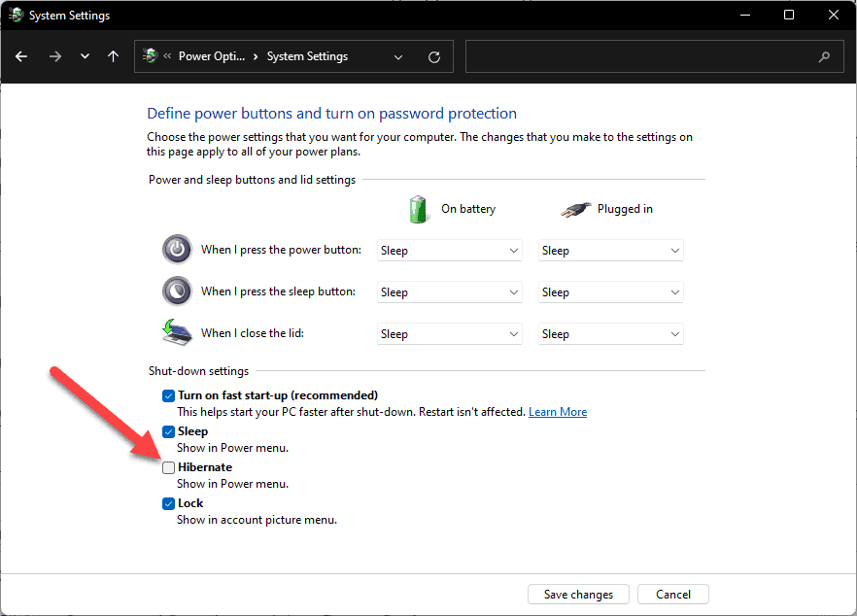Viewport: 857px width, 616px height.
Task: Disable Turn on fast start-up
Action: (169, 395)
